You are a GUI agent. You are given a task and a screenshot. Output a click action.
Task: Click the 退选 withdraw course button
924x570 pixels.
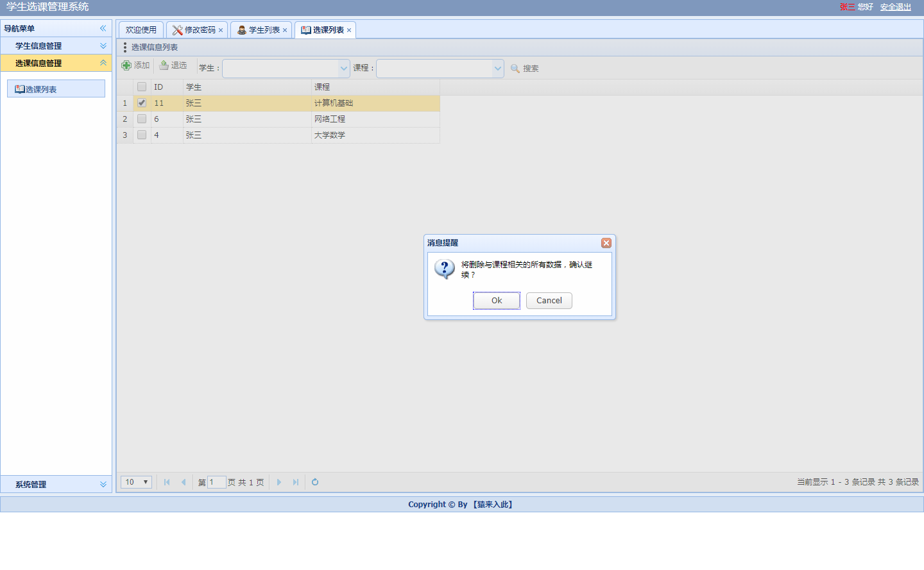point(173,65)
